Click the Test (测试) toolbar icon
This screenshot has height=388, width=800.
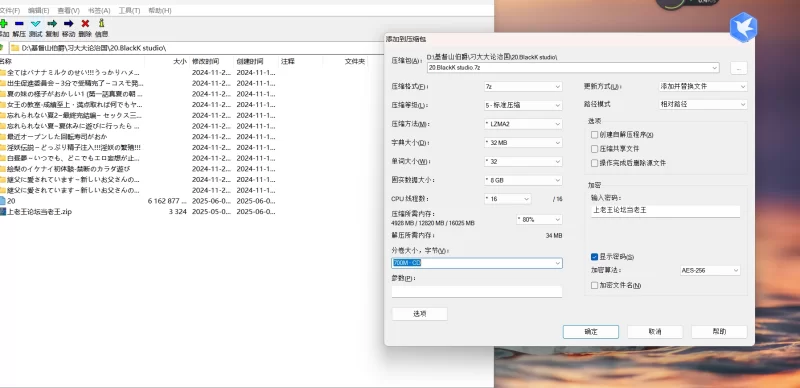[x=35, y=23]
